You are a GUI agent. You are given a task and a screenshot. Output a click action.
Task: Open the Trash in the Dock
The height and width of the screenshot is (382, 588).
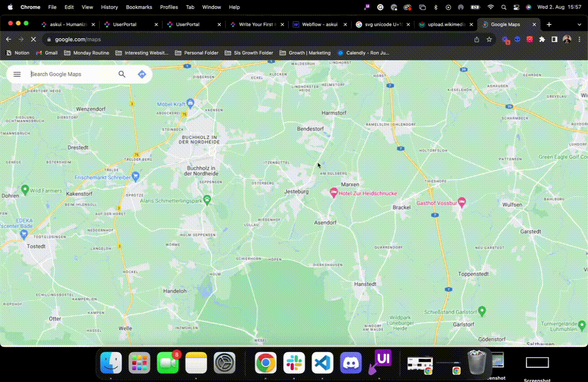click(477, 362)
